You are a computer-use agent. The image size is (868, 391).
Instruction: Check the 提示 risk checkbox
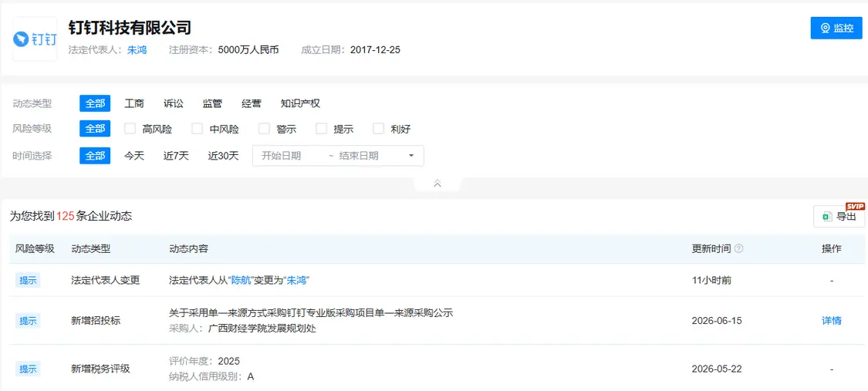(x=322, y=129)
